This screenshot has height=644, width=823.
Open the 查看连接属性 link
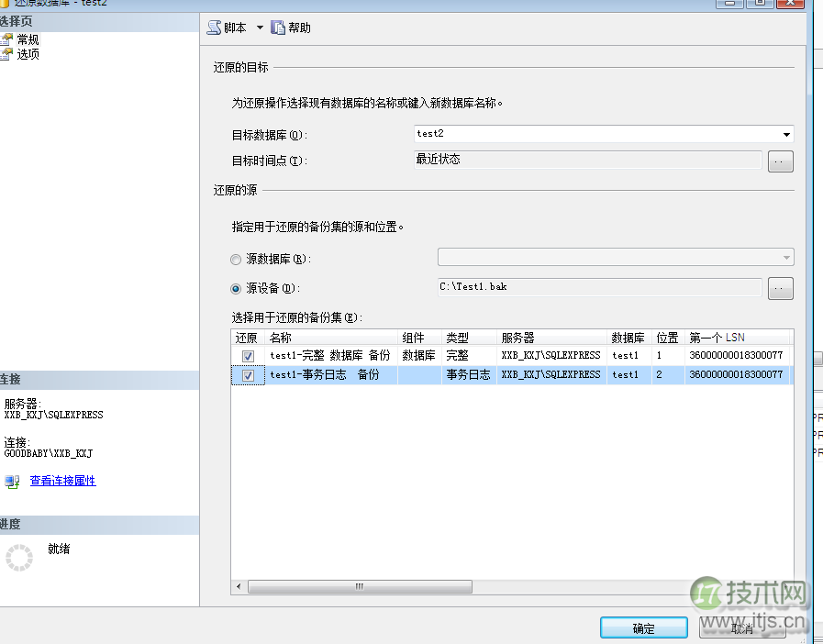62,481
